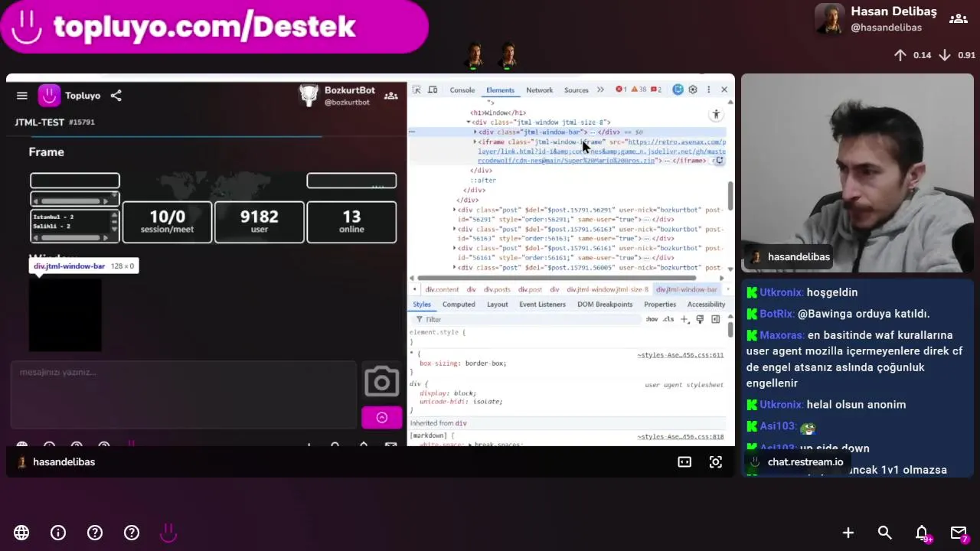Expand post div with post-id 56291
This screenshot has width=980, height=551.
pyautogui.click(x=455, y=210)
